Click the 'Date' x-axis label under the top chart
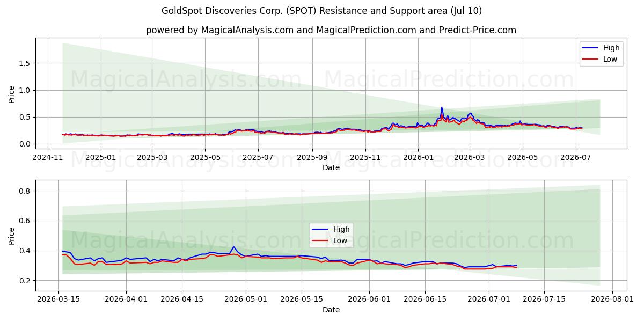Viewport: 644px width, 322px height. 331,167
